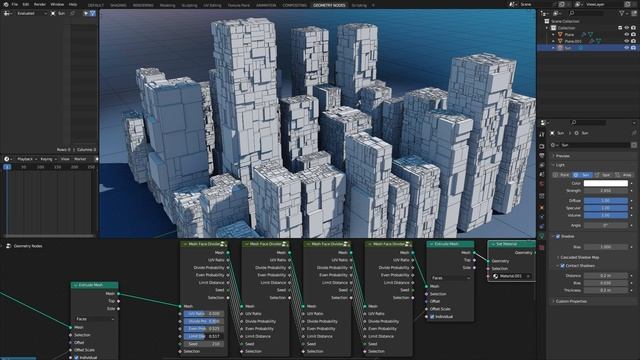Click Material.001 field in Set Material node

coord(511,276)
